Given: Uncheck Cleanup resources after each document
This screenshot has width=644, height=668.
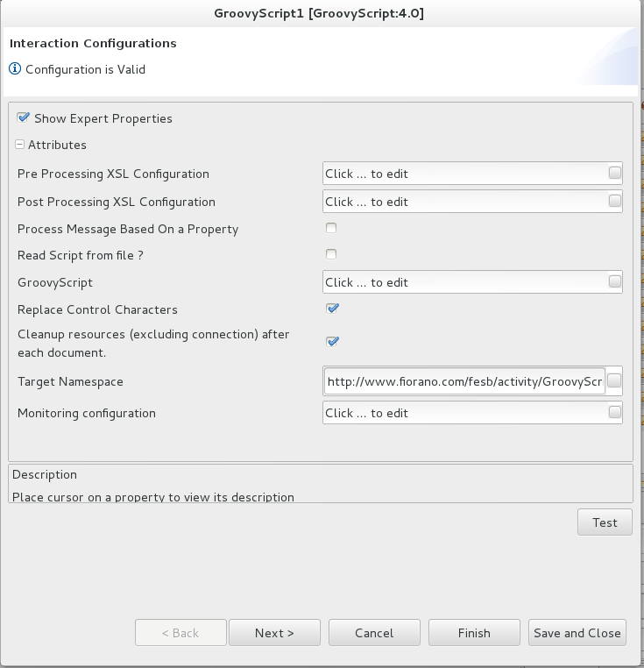Looking at the screenshot, I should coord(332,342).
